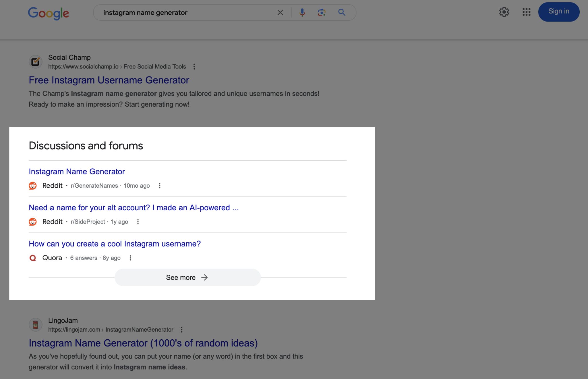Open LingoJam Instagram Name Generator result
This screenshot has height=379, width=588.
click(x=143, y=343)
